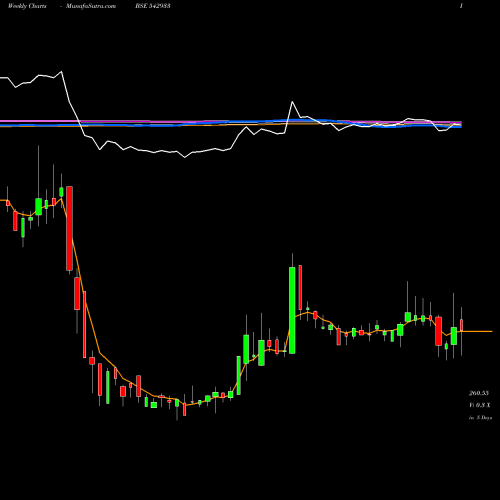Screen dimensions: 500x500
Task: Click the tallest red candlestick in the chart
Action: [69, 228]
